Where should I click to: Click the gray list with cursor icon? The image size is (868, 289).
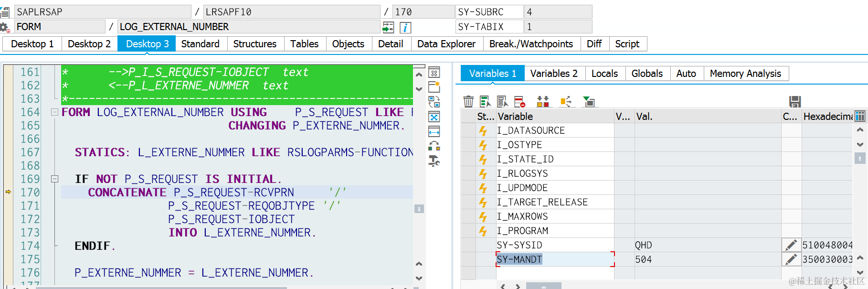click(x=502, y=101)
